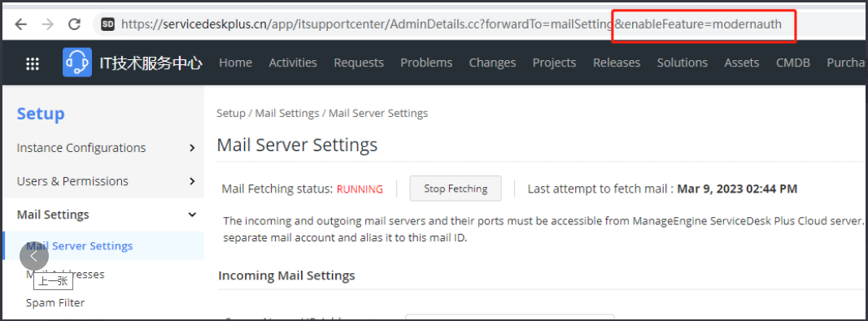Open the Projects tab

click(x=554, y=63)
